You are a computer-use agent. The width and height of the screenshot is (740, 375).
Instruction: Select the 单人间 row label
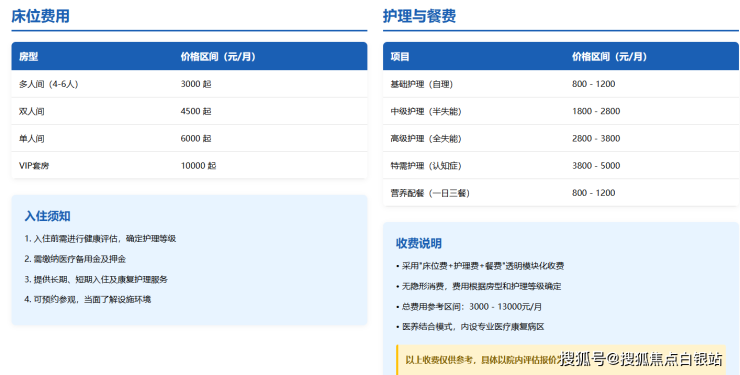(x=32, y=139)
